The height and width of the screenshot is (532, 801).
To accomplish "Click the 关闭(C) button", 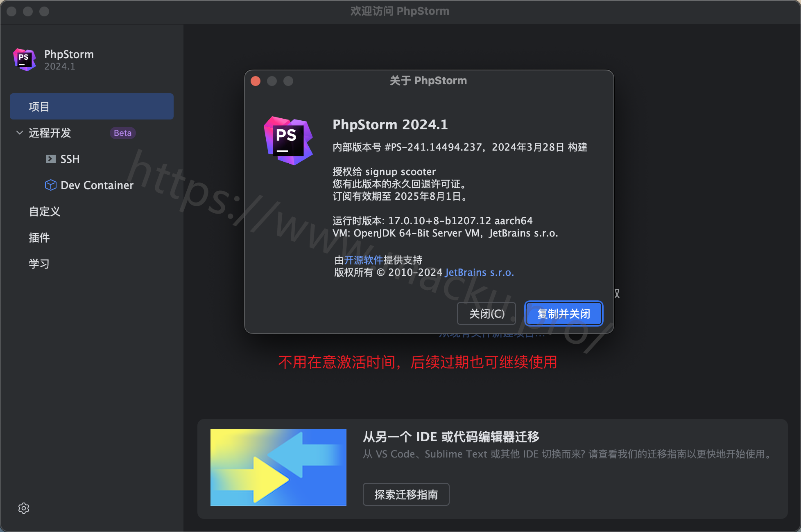I will [x=486, y=313].
